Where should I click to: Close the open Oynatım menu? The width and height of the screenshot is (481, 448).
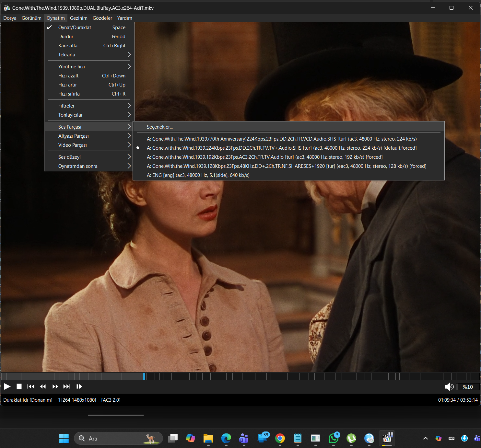pos(56,18)
